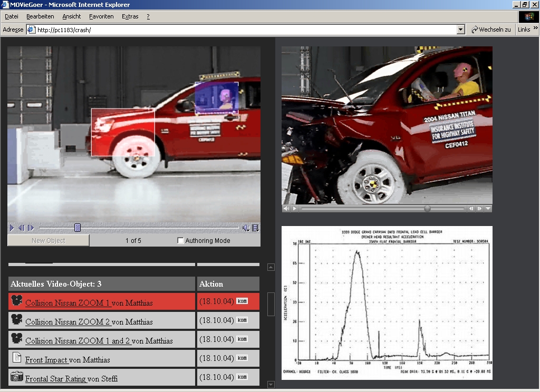Mute the right video player speaker

tap(286, 209)
